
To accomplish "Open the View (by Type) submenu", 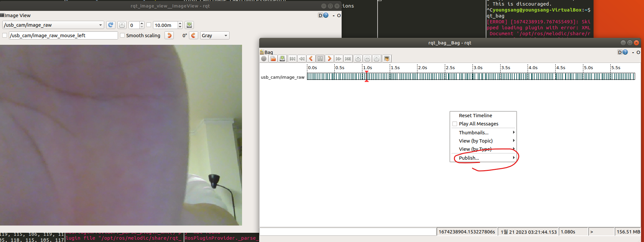I will (483, 149).
